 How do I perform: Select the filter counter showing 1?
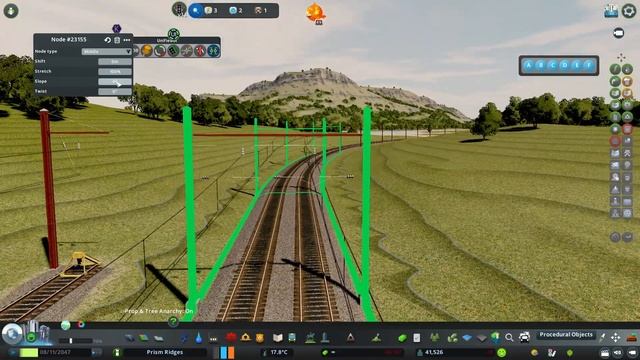click(x=261, y=11)
